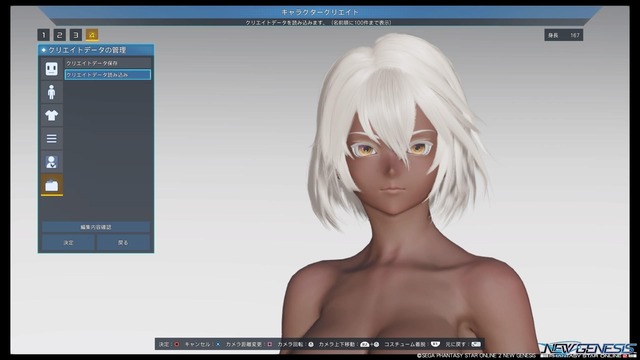Open the body shape category icon
The width and height of the screenshot is (640, 360).
click(x=51, y=92)
